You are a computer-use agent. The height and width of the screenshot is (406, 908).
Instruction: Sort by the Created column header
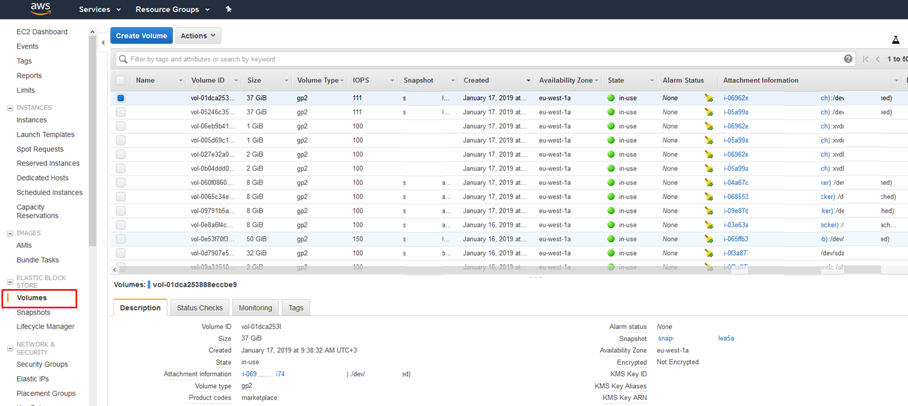click(476, 81)
